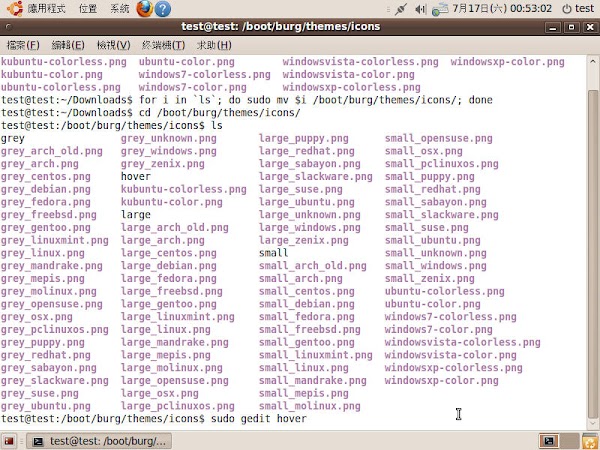Click the file name grey_debian.png
This screenshot has width=600, height=450.
click(x=46, y=189)
